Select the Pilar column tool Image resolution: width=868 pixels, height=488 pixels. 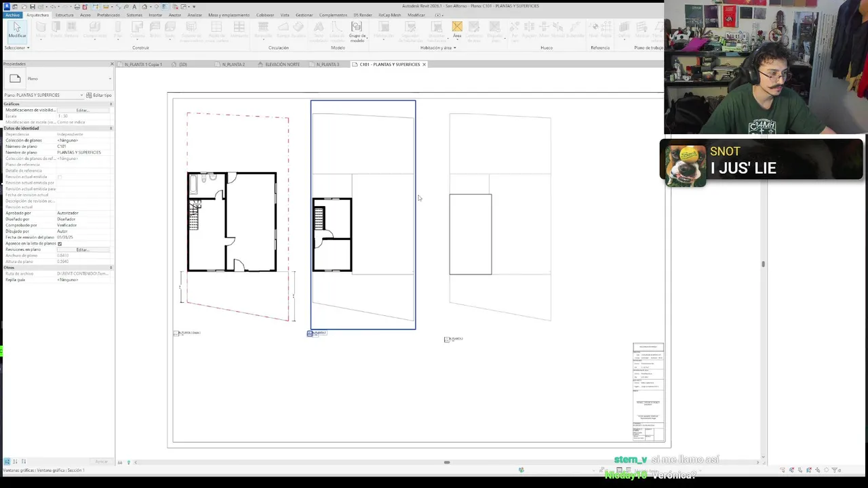coord(118,30)
